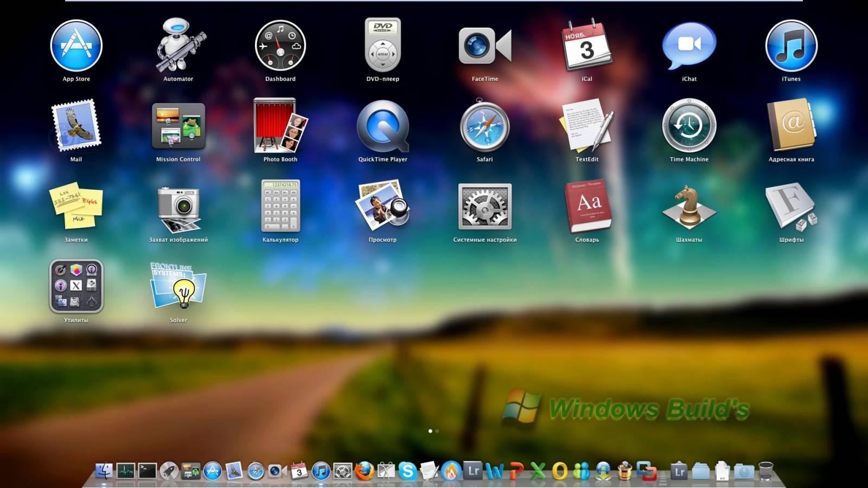Switch to the second Launchpad page dot

(x=437, y=431)
